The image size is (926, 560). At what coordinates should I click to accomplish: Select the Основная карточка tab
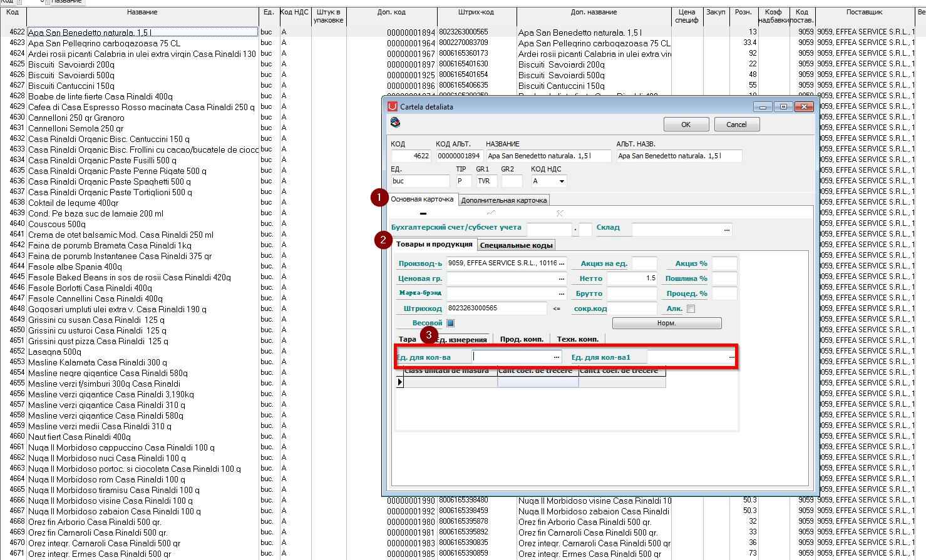coord(422,199)
